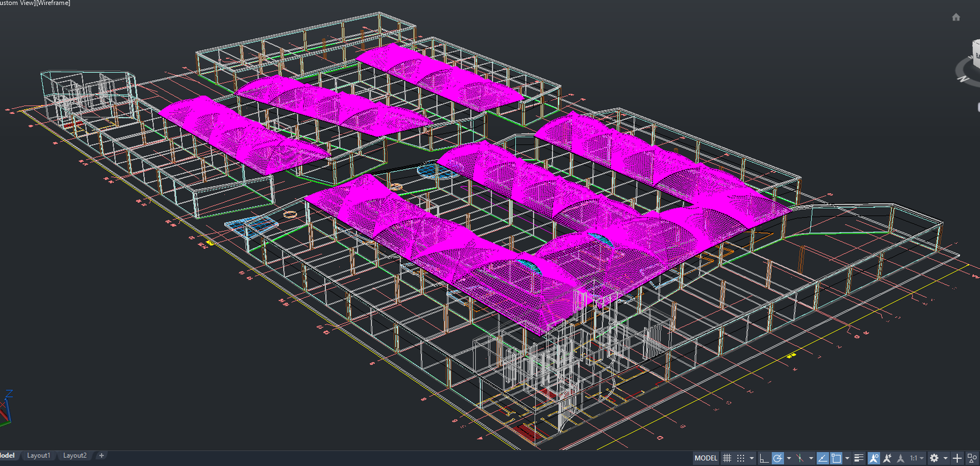The width and height of the screenshot is (980, 466).
Task: Toggle object snap tracking icon
Action: pyautogui.click(x=823, y=458)
